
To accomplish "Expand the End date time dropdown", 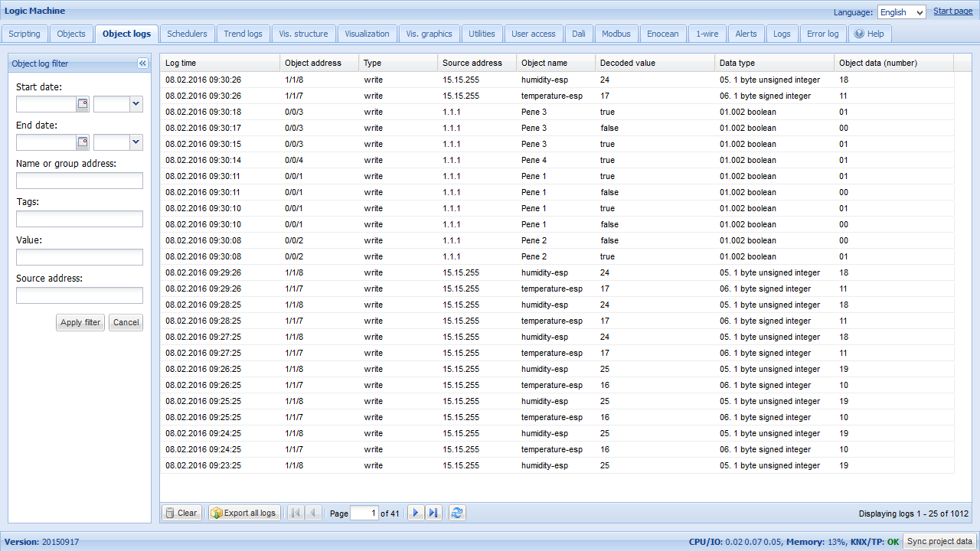I will (136, 142).
